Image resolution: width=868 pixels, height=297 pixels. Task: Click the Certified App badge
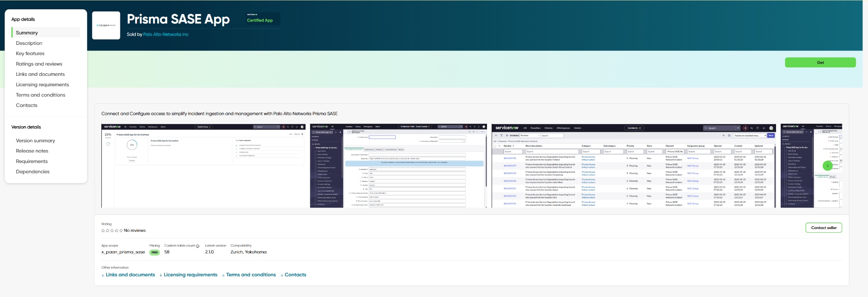tap(260, 20)
